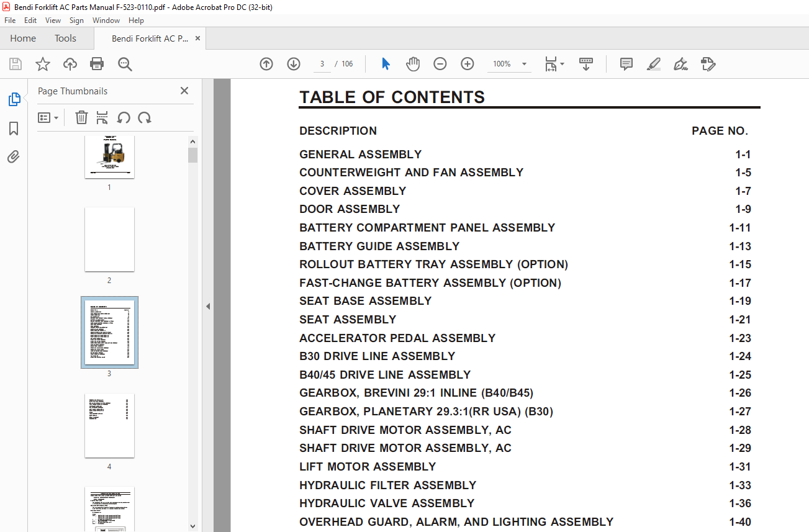Toggle the scrolling read mode icon
The height and width of the screenshot is (532, 809).
coord(586,64)
